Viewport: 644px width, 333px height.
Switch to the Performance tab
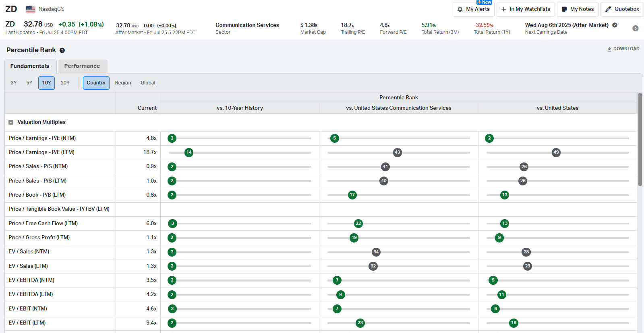(82, 66)
